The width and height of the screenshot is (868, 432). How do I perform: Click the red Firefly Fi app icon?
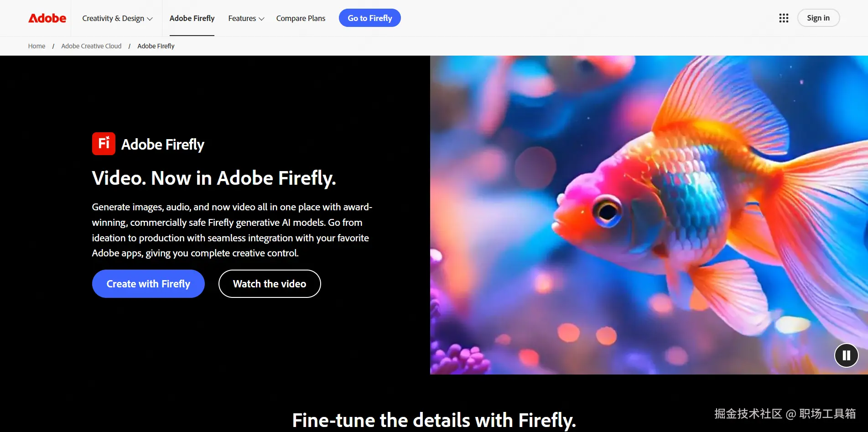click(104, 144)
